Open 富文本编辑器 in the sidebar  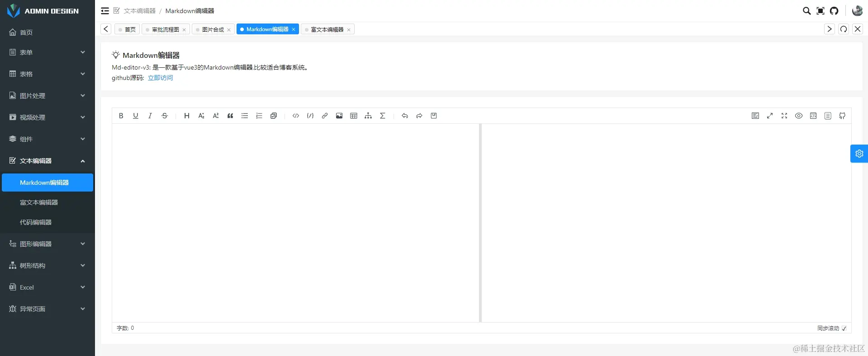tap(47, 202)
